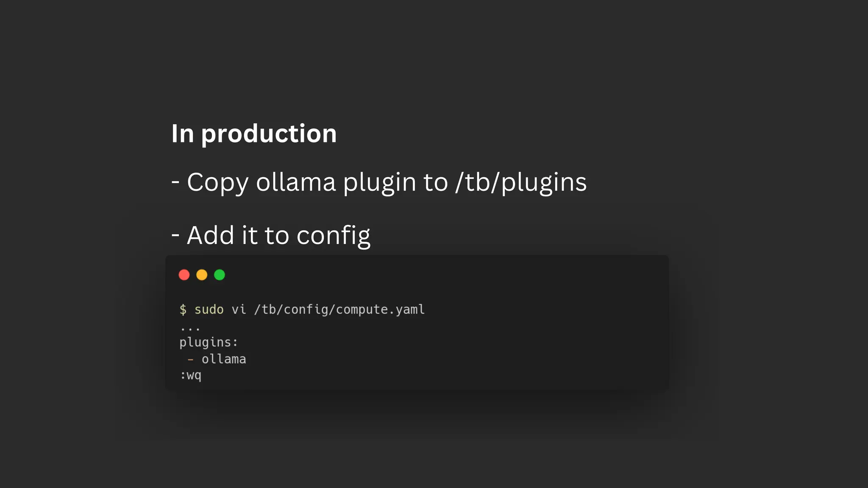Click "/tb/plugins" path in the first bullet
868x488 pixels.
pyautogui.click(x=521, y=183)
